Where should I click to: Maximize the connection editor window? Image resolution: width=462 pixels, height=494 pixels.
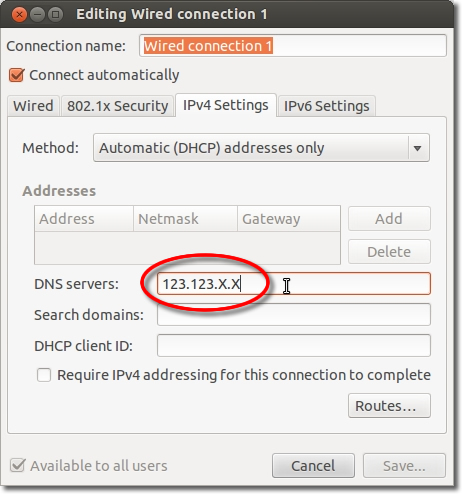[x=56, y=15]
